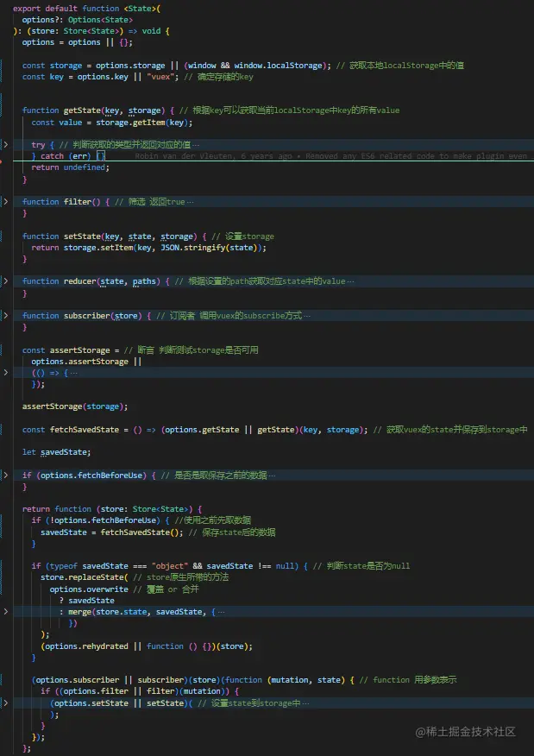The image size is (534, 756).
Task: Click 'return undefined;' statement
Action: tap(71, 167)
